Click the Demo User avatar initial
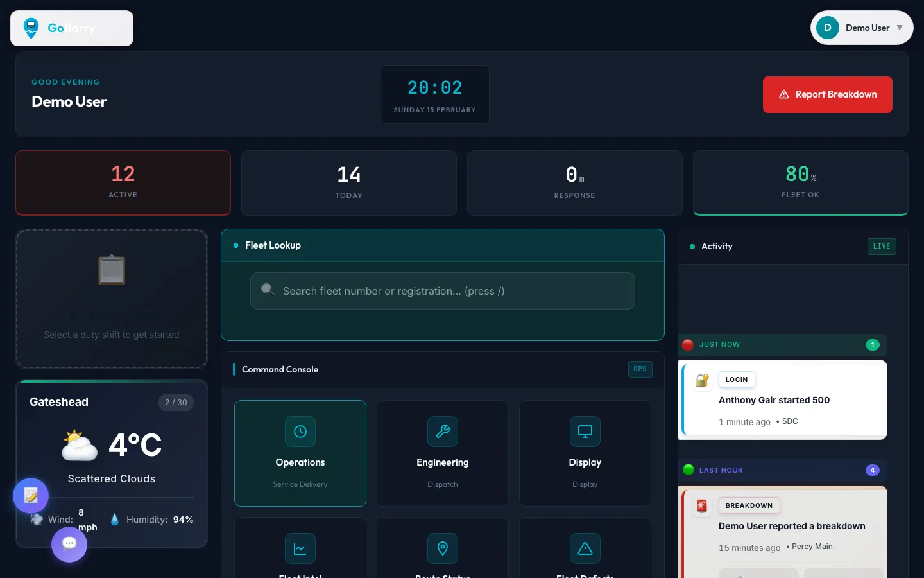 click(828, 28)
